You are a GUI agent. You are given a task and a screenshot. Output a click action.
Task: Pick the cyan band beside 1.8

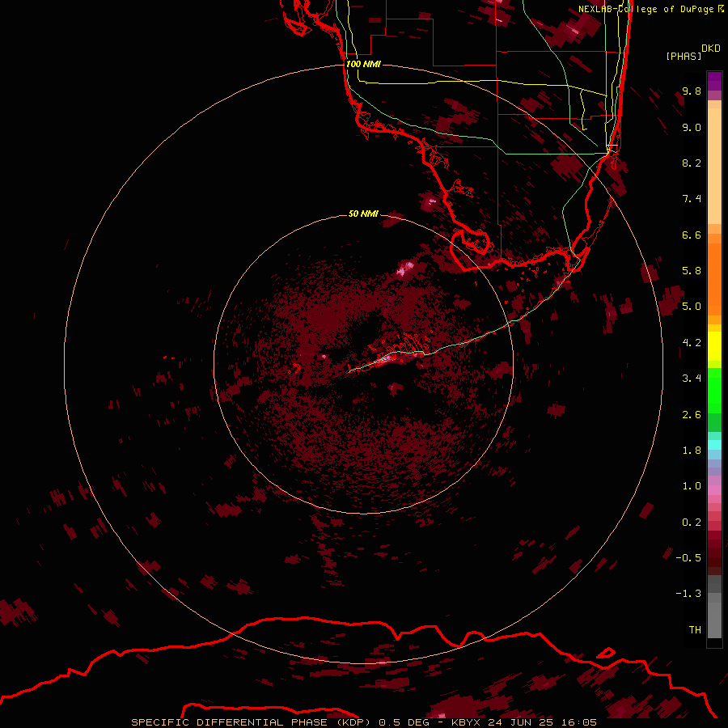(x=714, y=445)
